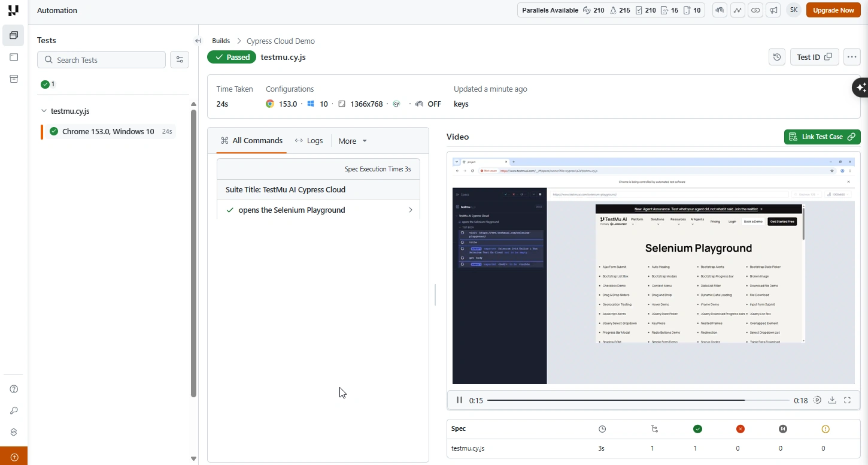Viewport: 868px width, 465px height.
Task: Click the 'keys' tag text
Action: click(461, 104)
